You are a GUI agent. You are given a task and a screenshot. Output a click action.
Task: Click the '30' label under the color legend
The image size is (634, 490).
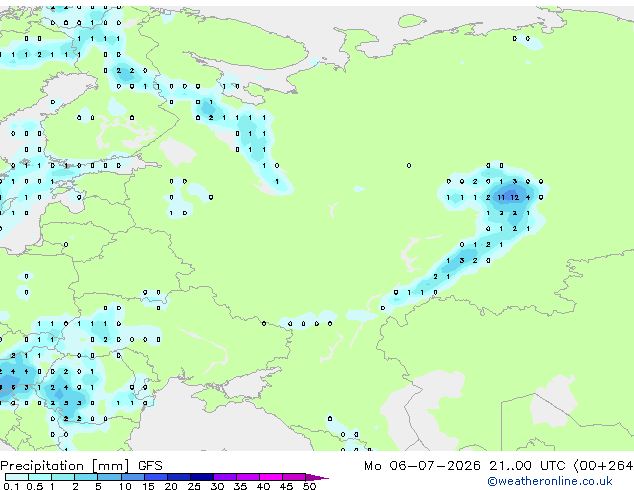coord(217,486)
